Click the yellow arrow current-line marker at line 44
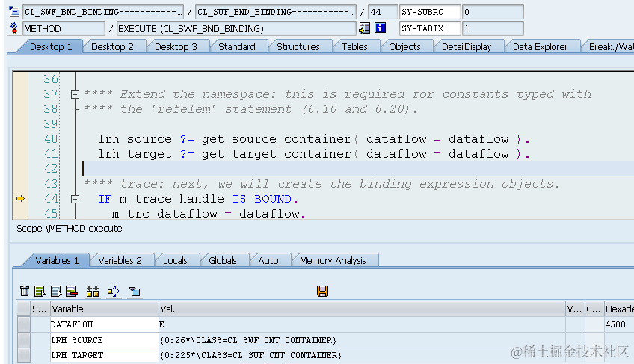The image size is (634, 364). click(x=20, y=199)
